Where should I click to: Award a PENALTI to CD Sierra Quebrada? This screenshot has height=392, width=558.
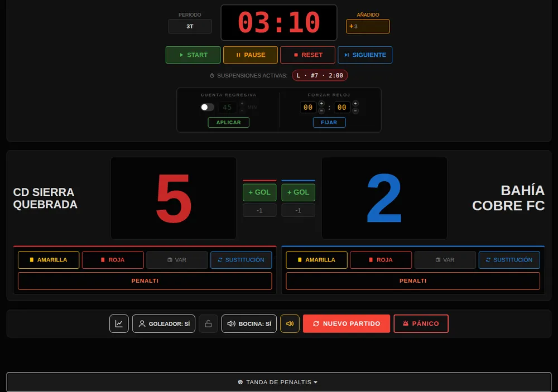[145, 281]
